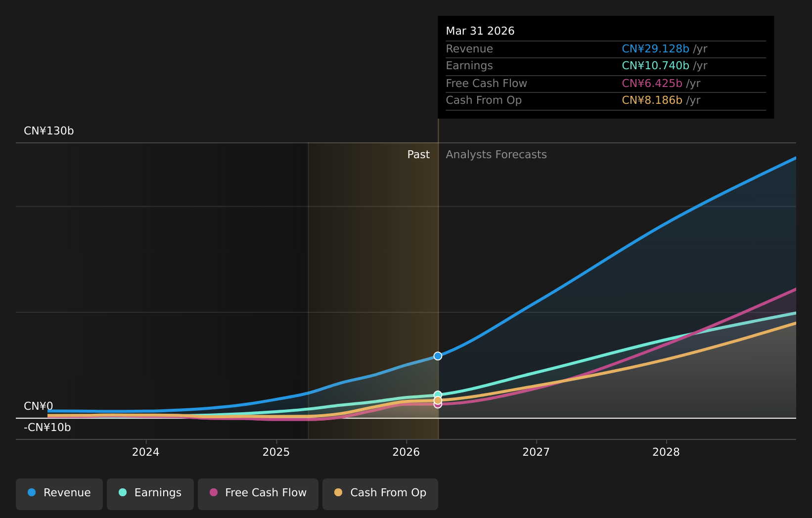812x518 pixels.
Task: Click the 2027 x-axis label
Action: pos(536,452)
